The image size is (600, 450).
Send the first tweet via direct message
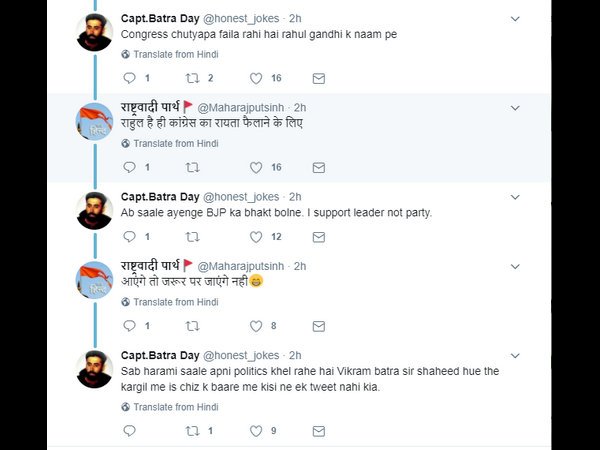click(319, 78)
